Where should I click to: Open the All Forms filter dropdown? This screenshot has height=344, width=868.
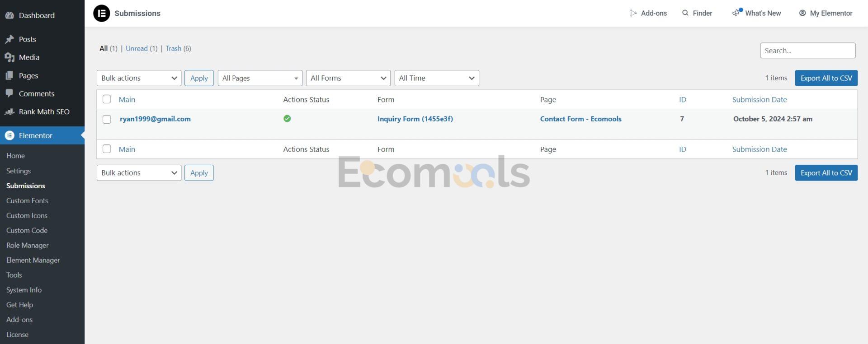tap(348, 78)
